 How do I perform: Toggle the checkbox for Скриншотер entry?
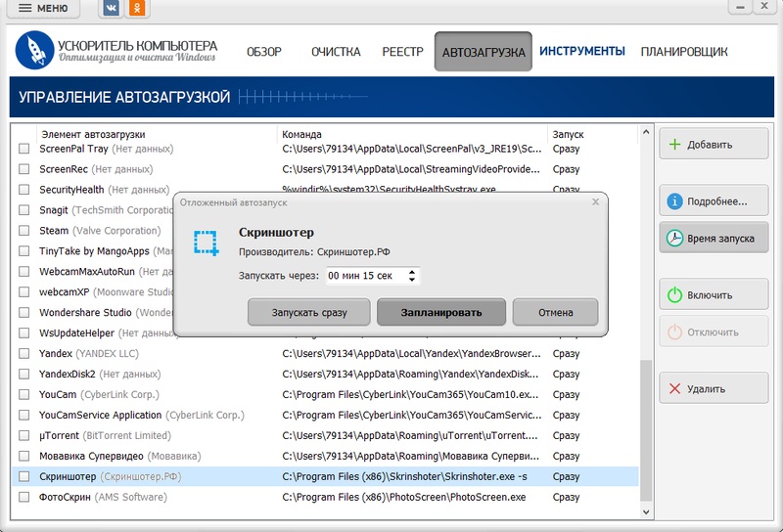(x=24, y=477)
